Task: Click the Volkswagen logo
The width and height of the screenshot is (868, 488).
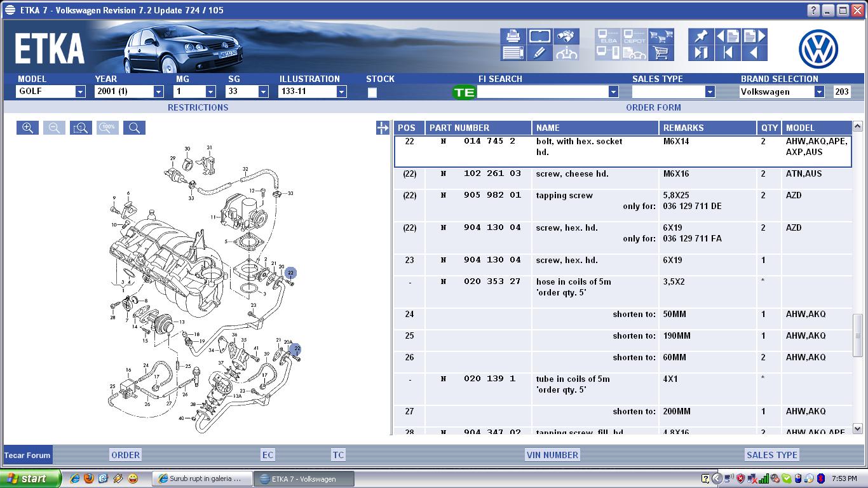Action: (818, 50)
